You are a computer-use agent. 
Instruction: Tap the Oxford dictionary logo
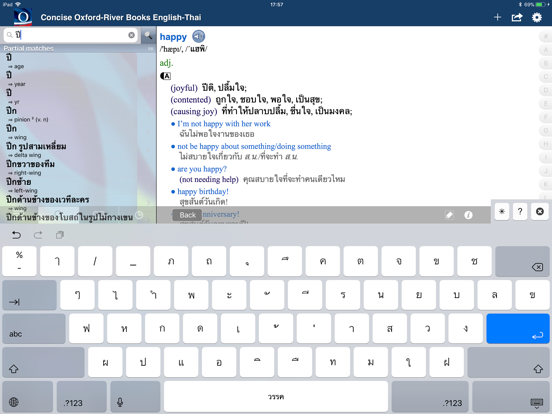[23, 17]
